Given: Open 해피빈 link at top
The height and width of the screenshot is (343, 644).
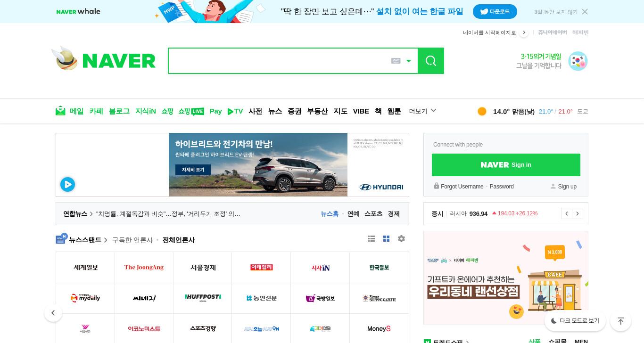Looking at the screenshot, I should tap(580, 33).
